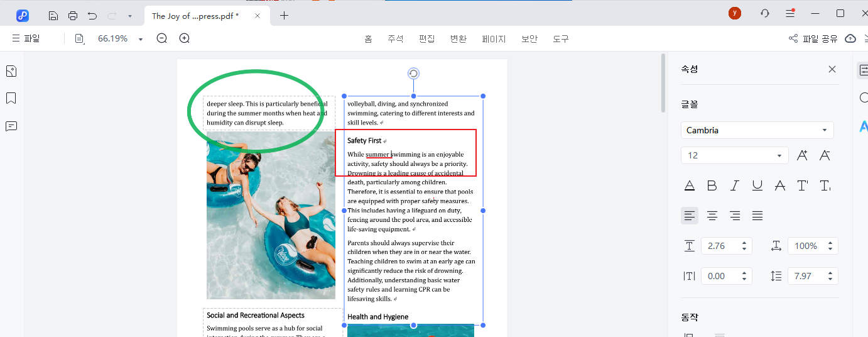Switch to the 보안 tab
The image size is (868, 337).
click(x=529, y=39)
